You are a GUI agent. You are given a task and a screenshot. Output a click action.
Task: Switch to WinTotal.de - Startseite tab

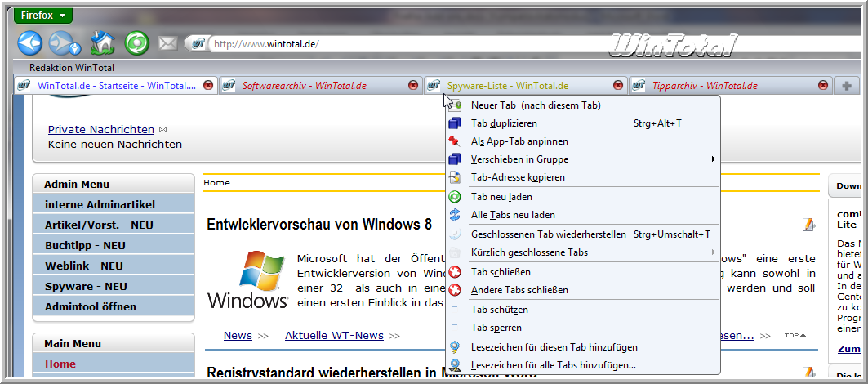[116, 85]
